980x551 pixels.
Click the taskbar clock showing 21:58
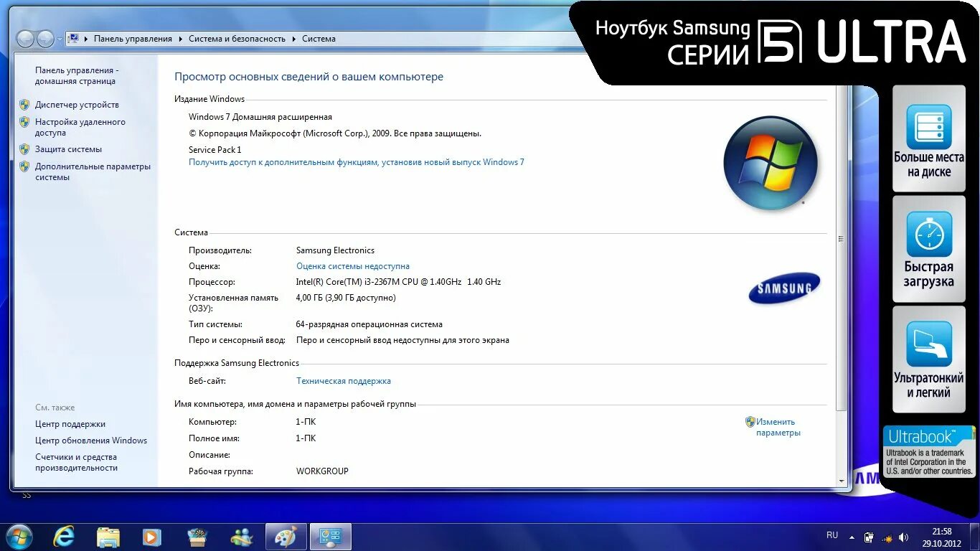pyautogui.click(x=941, y=537)
